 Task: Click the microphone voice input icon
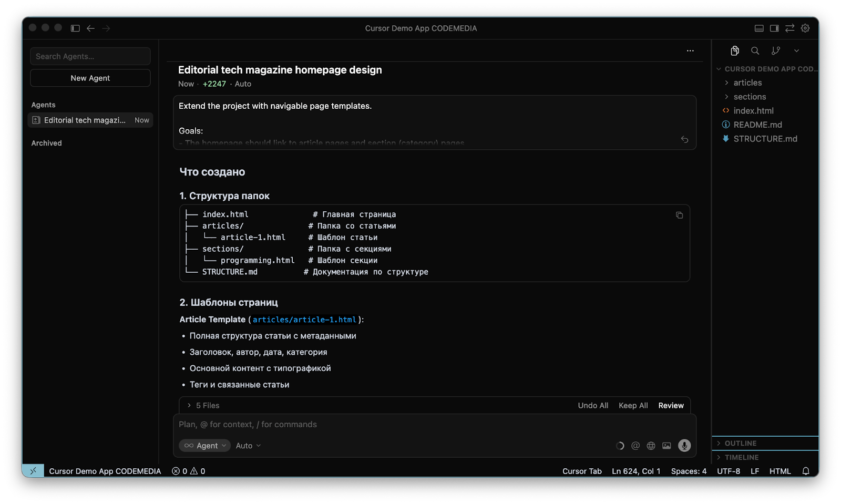(684, 446)
